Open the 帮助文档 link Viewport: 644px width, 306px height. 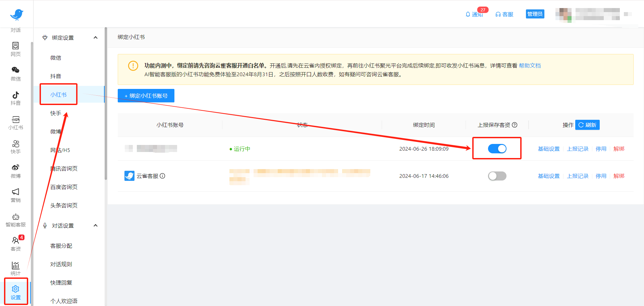tap(530, 65)
